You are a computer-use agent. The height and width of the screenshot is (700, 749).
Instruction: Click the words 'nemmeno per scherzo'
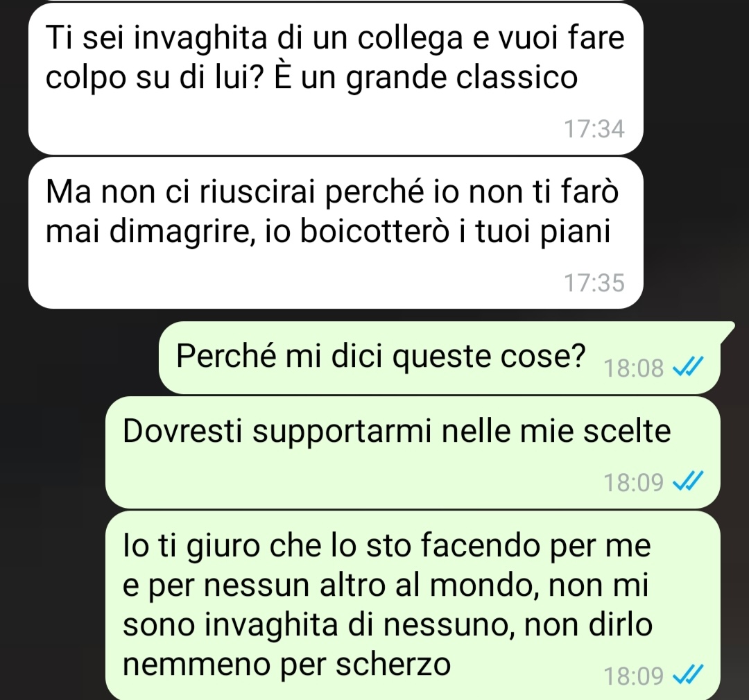click(x=286, y=665)
